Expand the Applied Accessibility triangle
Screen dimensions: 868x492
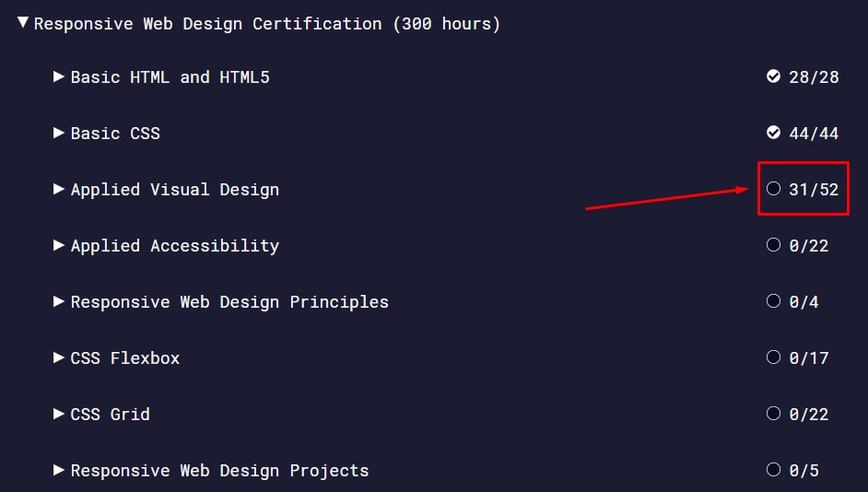click(x=59, y=245)
